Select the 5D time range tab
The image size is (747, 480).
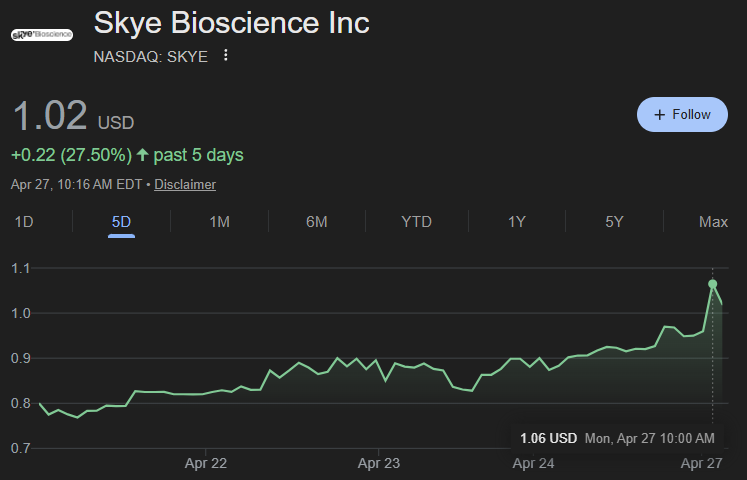coord(121,222)
